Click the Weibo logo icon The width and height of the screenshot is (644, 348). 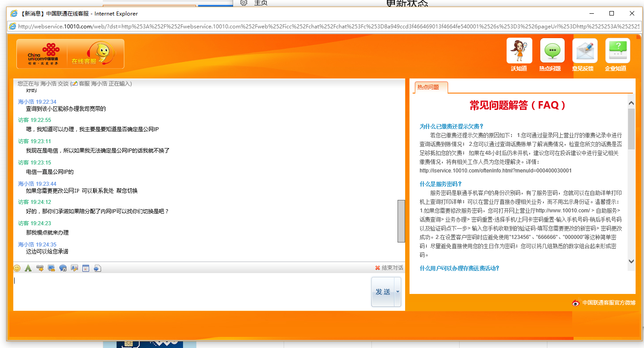(x=576, y=303)
